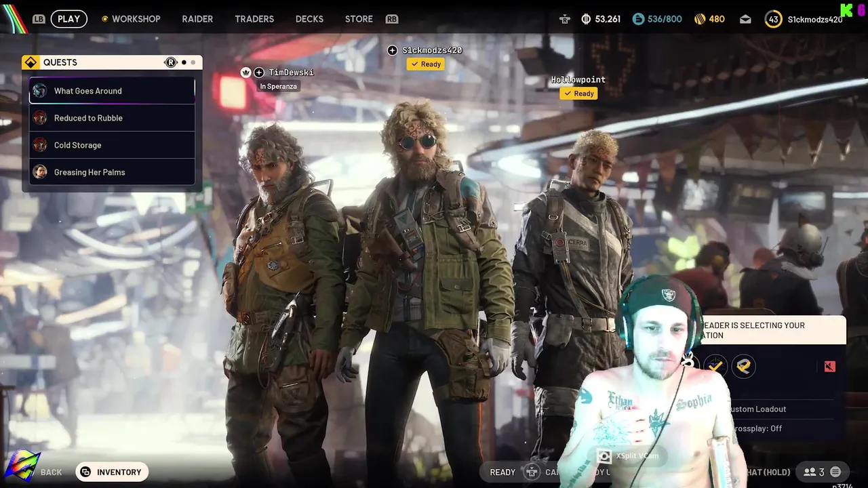Screen dimensions: 868x488
Task: Click the S1ckmodzs420 nameplate above the character
Action: (432, 50)
